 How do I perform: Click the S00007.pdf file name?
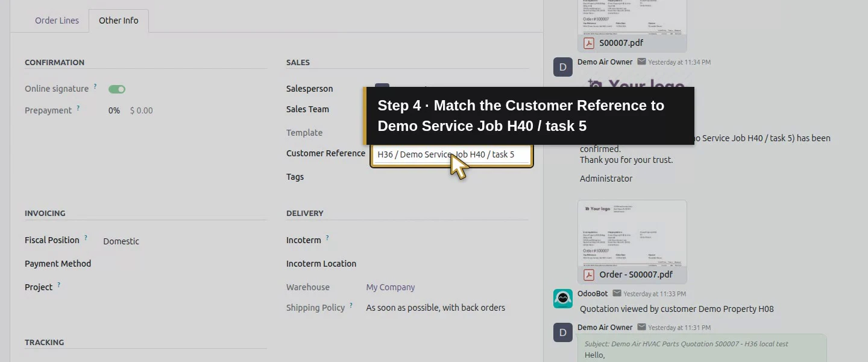point(621,43)
